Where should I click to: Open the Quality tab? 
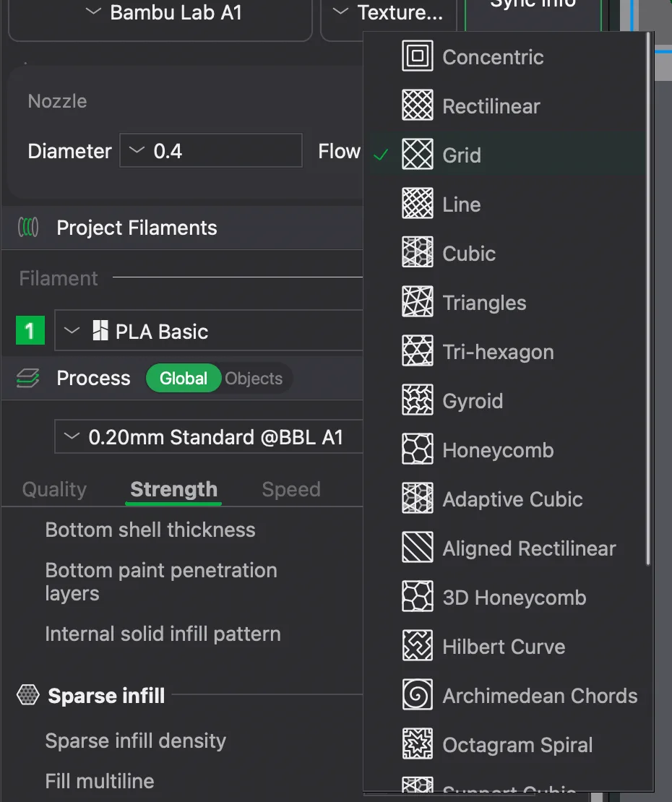pos(54,489)
